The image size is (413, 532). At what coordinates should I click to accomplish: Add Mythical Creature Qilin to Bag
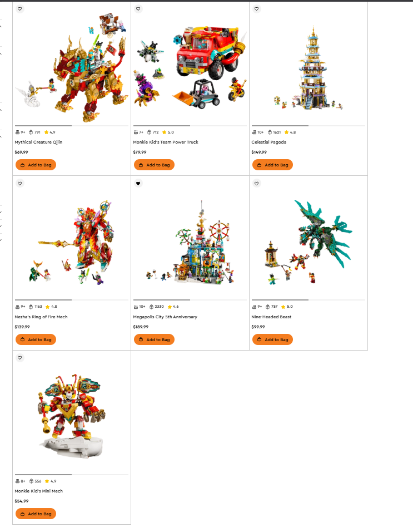[x=36, y=165]
